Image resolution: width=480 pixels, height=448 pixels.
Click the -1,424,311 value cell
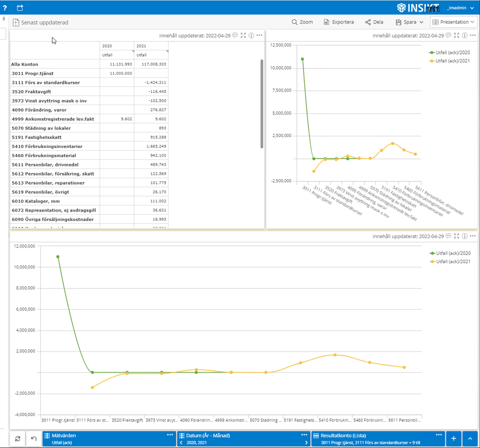(x=151, y=83)
